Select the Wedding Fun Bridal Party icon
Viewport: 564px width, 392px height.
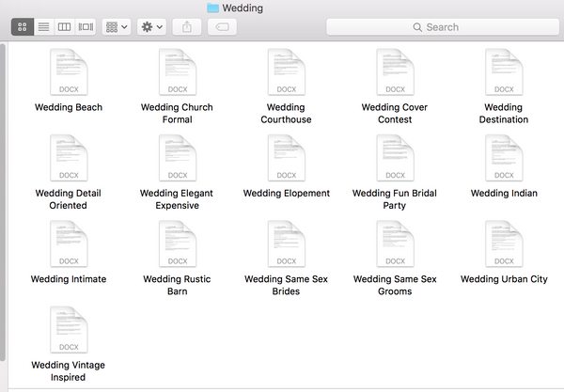(396, 158)
